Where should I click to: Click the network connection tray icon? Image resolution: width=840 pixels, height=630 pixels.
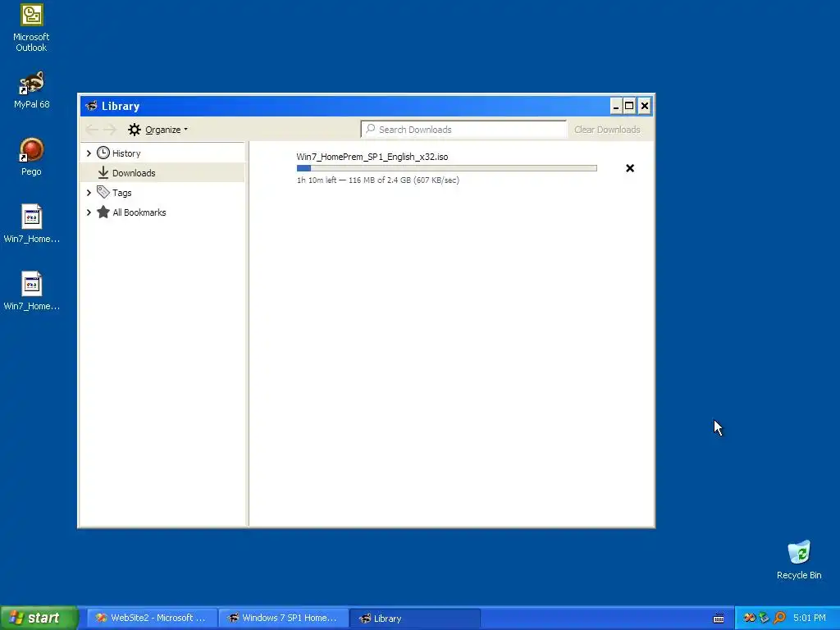pyautogui.click(x=765, y=618)
